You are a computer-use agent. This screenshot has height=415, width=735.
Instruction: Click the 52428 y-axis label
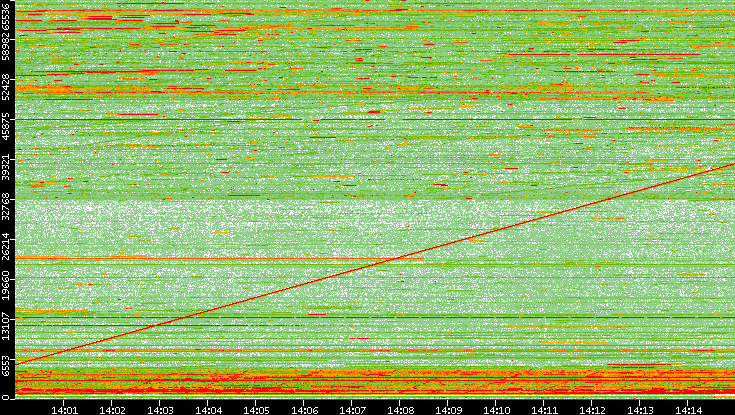click(6, 86)
